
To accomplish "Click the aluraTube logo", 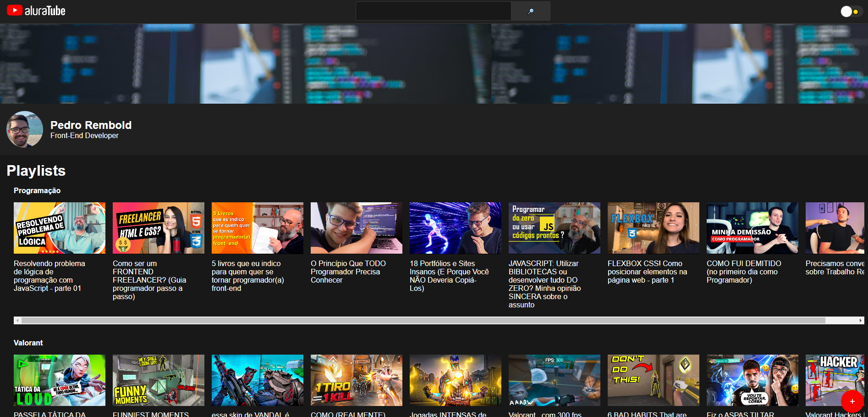I will click(36, 11).
